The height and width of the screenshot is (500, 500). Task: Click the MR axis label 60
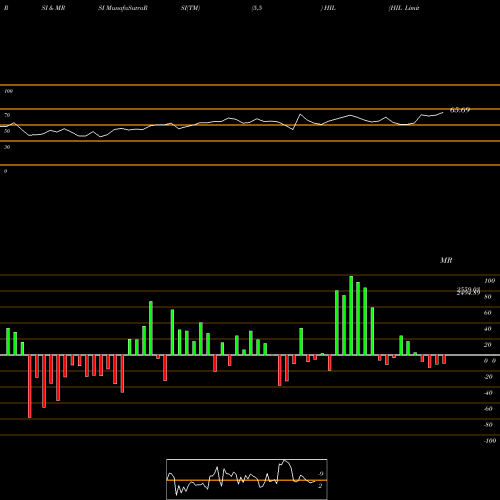click(x=488, y=313)
